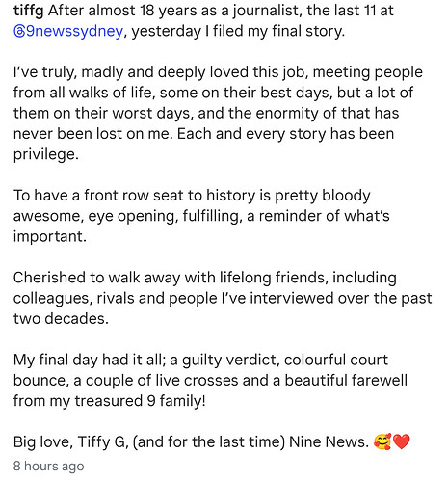Click the text "Big love, Tiffy G,"
The width and height of the screenshot is (448, 481).
click(71, 441)
